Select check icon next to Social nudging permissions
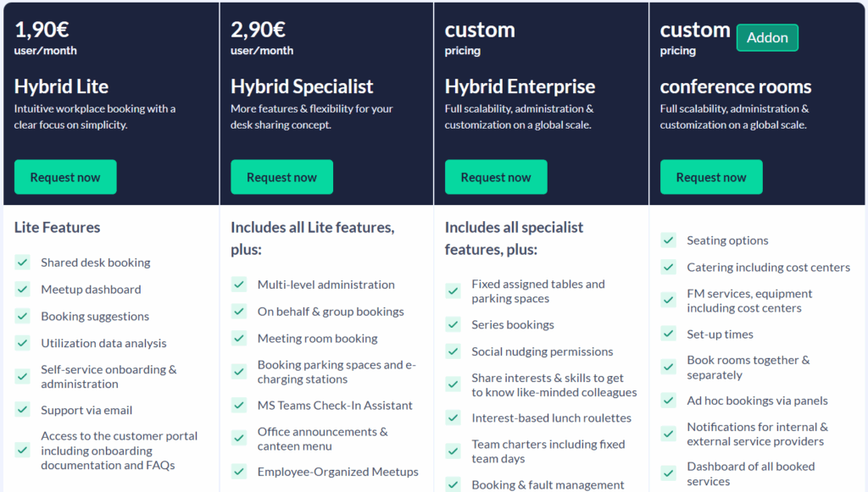 click(x=453, y=351)
